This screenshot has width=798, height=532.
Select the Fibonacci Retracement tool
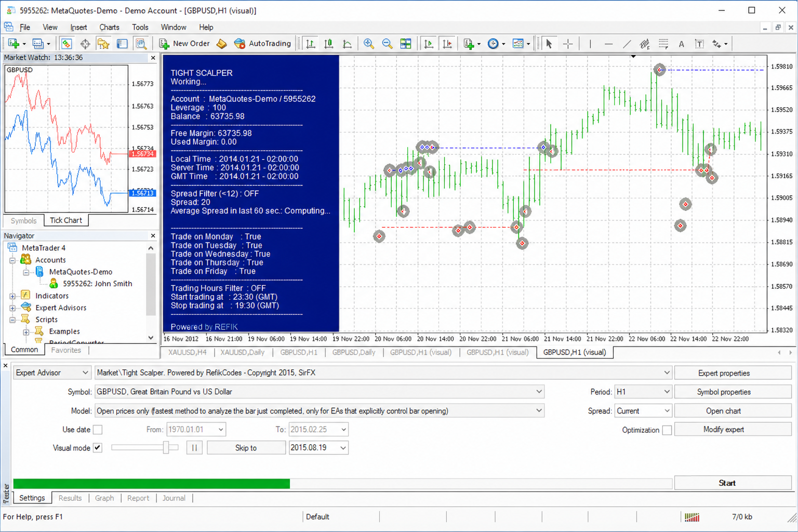(663, 44)
